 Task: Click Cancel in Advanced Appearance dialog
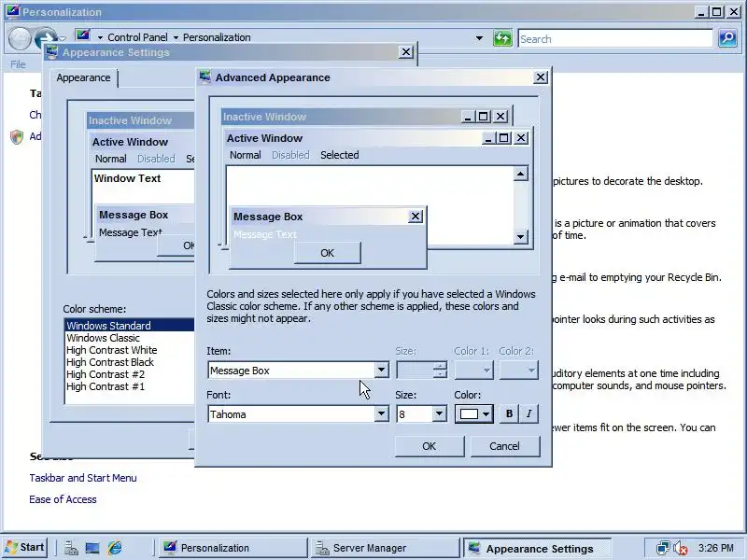coord(505,446)
